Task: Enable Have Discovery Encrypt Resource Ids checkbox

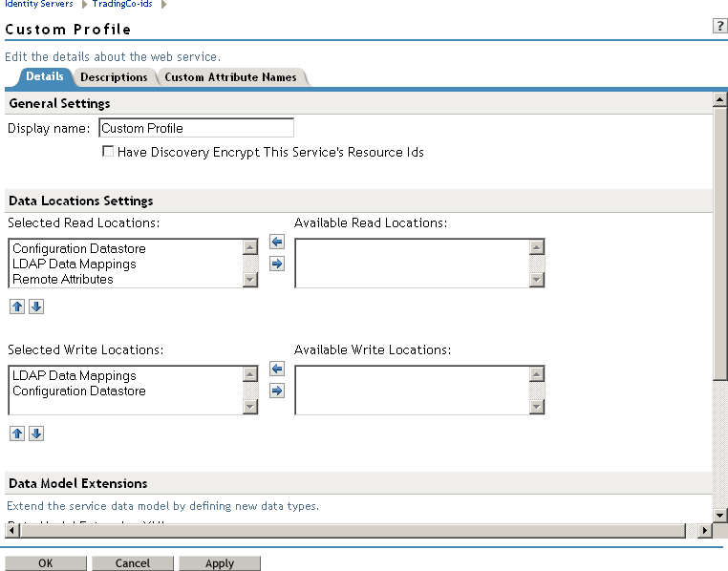Action: [108, 152]
